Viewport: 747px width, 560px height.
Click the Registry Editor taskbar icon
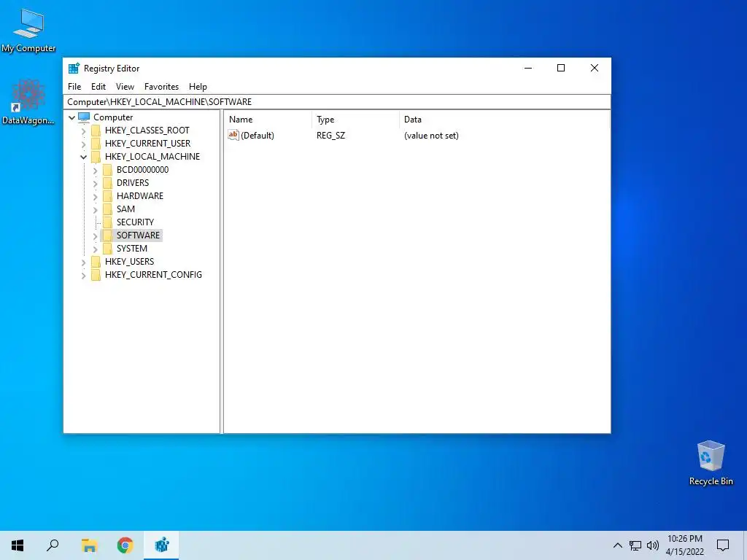pyautogui.click(x=161, y=545)
